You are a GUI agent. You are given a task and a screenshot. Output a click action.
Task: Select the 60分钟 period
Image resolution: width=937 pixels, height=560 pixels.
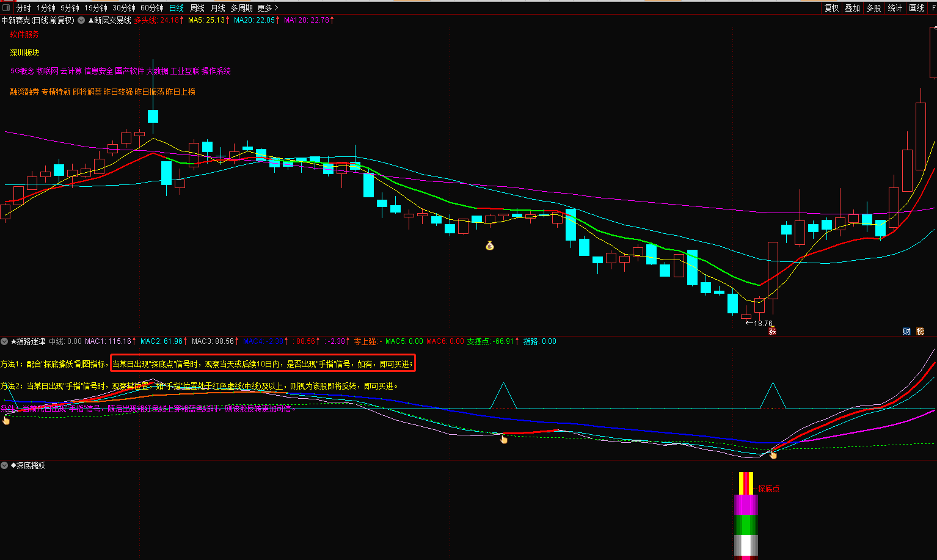point(152,8)
